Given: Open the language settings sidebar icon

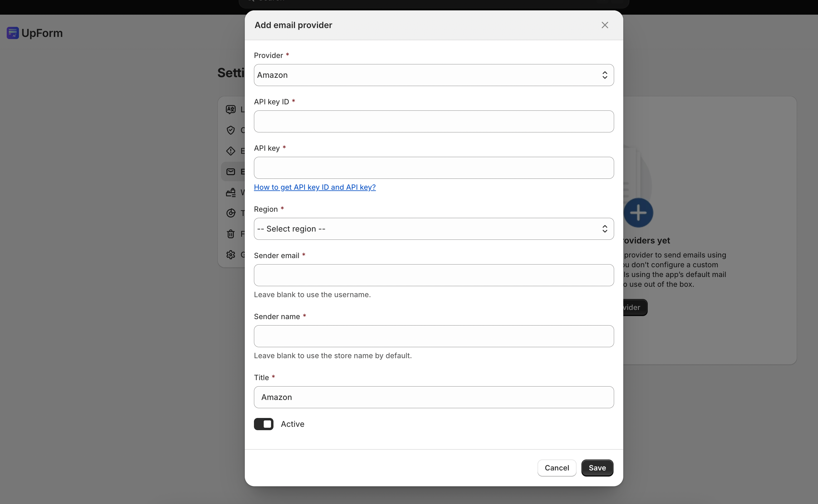Looking at the screenshot, I should [x=230, y=109].
